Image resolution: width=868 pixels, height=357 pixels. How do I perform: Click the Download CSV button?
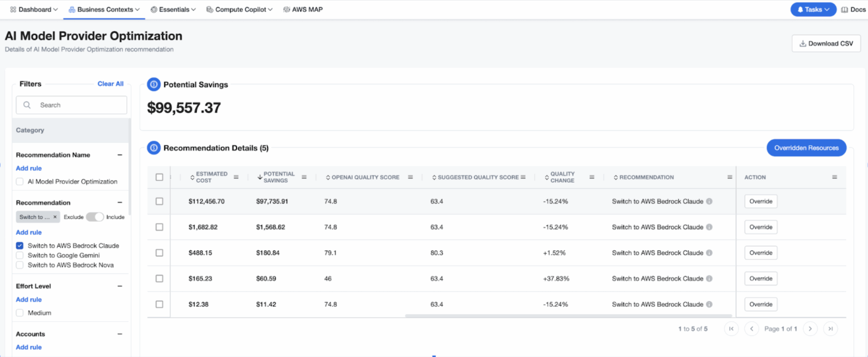click(x=826, y=43)
